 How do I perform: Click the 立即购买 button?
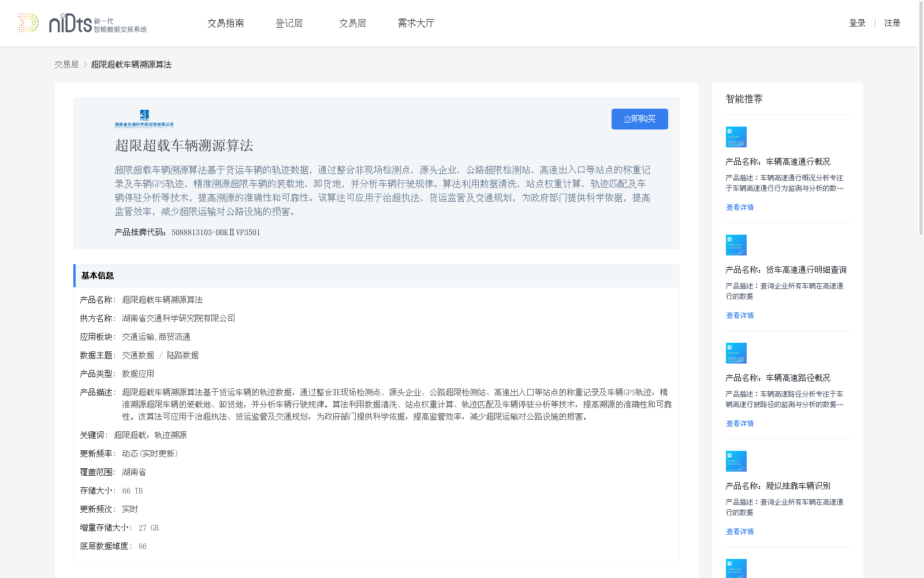(x=640, y=119)
